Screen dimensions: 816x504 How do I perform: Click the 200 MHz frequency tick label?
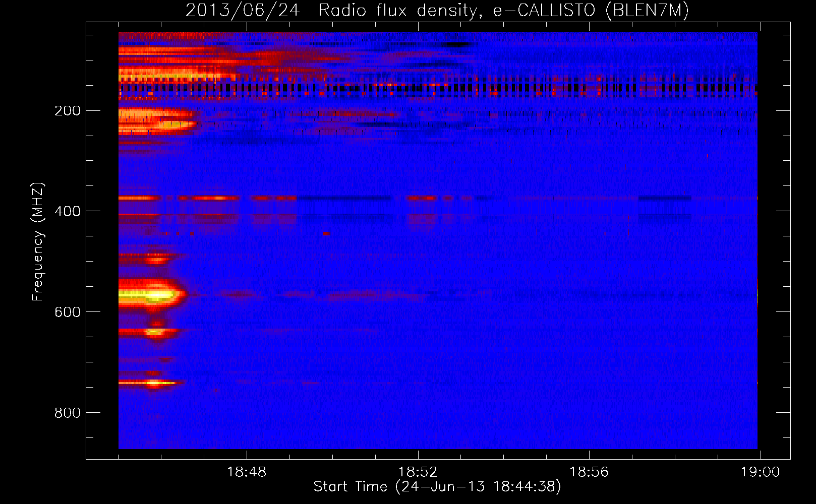(x=68, y=111)
